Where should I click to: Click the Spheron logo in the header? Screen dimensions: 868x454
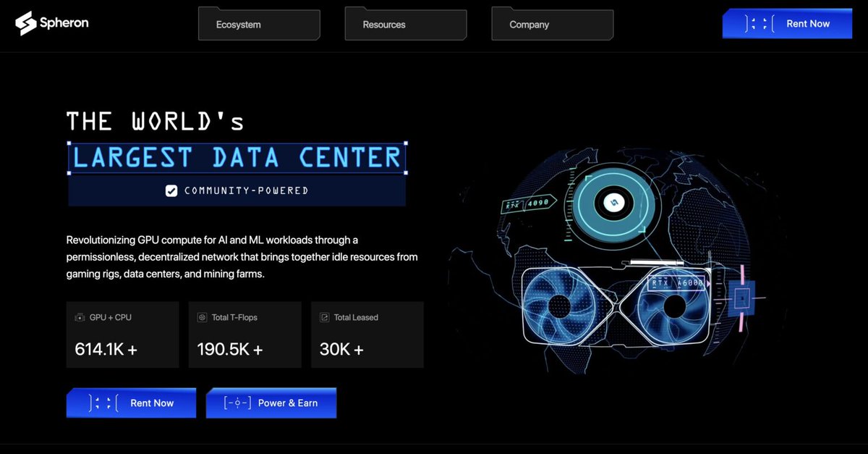(52, 23)
